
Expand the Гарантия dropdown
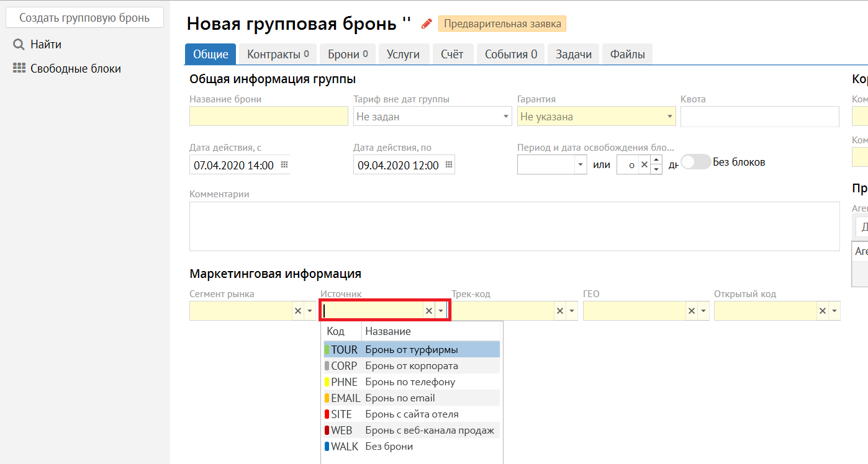[670, 117]
